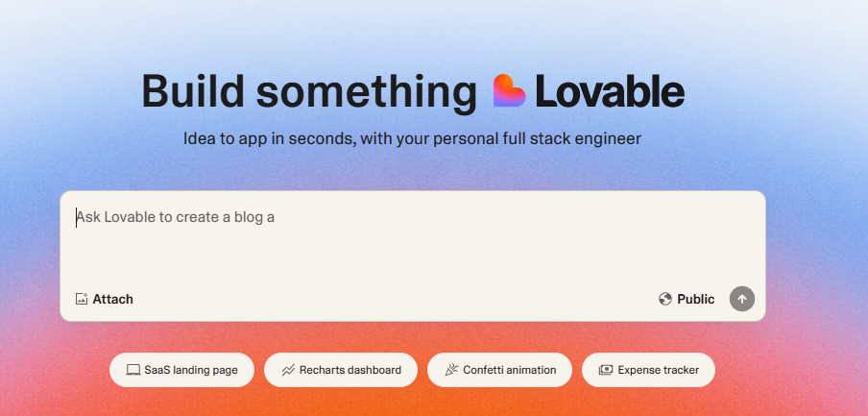Select the Confetti animation suggestion
868x416 pixels.
click(499, 370)
